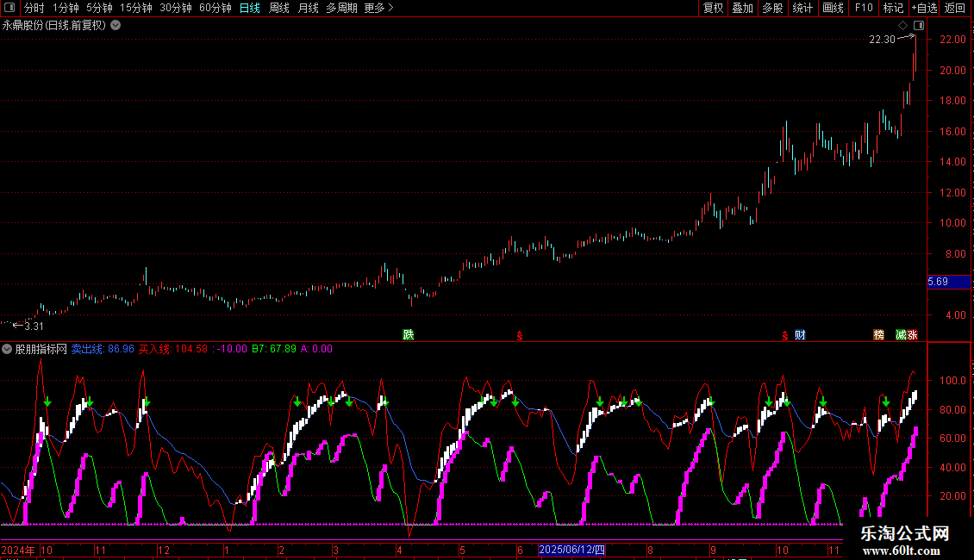
Task: Open the 多股 multi-stock view
Action: [x=772, y=8]
